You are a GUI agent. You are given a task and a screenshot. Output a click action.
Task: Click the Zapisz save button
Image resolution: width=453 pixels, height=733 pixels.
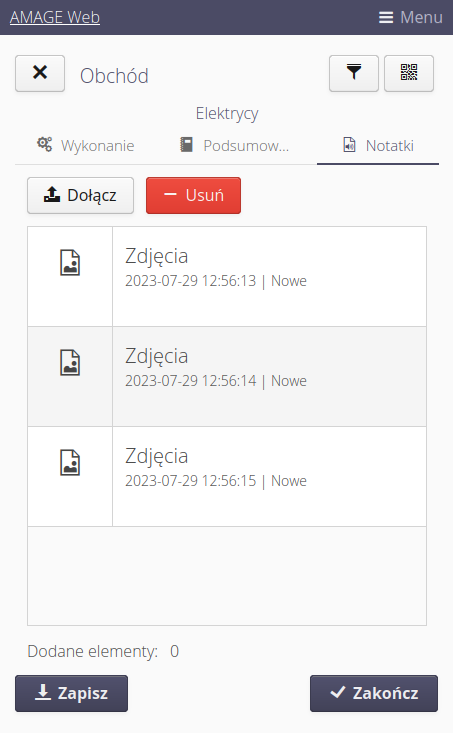pyautogui.click(x=72, y=693)
